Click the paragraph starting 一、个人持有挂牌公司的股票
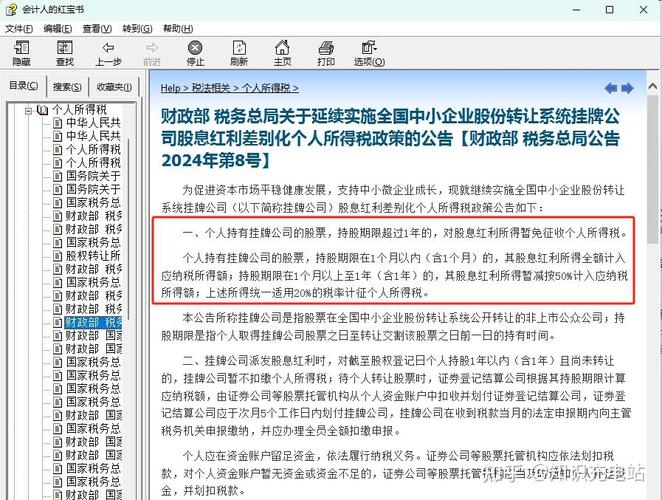The image size is (662, 500). pyautogui.click(x=404, y=233)
